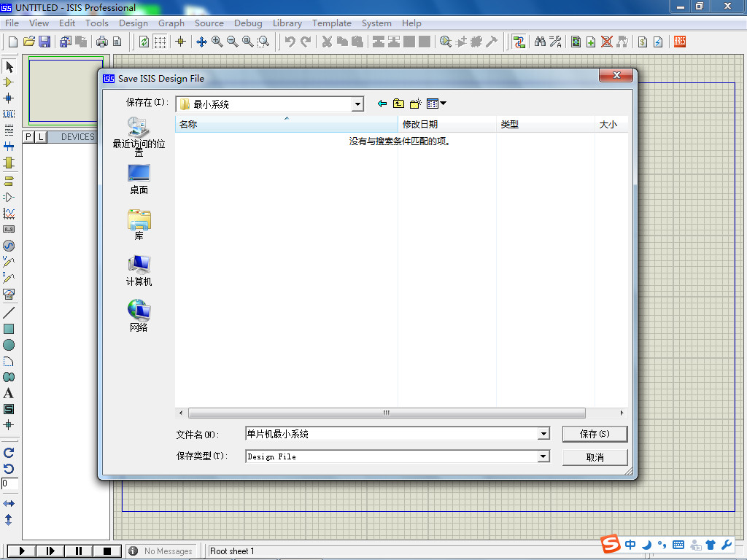The width and height of the screenshot is (747, 560).
Task: Click the Pan center view icon
Action: [x=201, y=42]
